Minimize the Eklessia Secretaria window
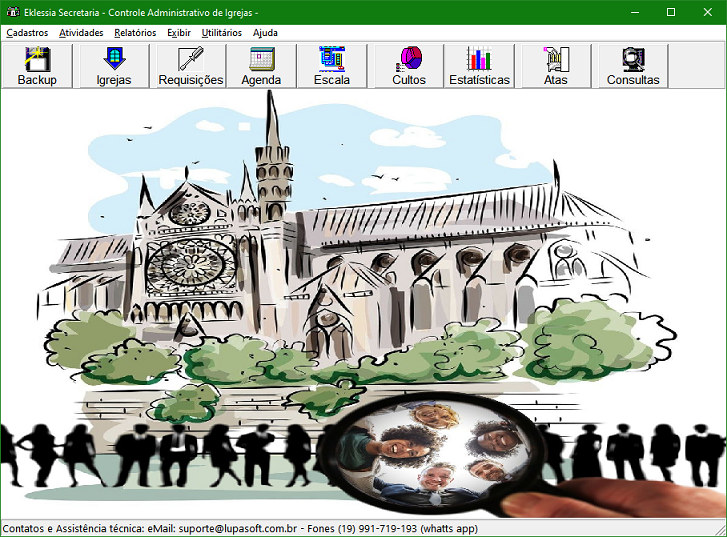The width and height of the screenshot is (727, 537). click(635, 12)
